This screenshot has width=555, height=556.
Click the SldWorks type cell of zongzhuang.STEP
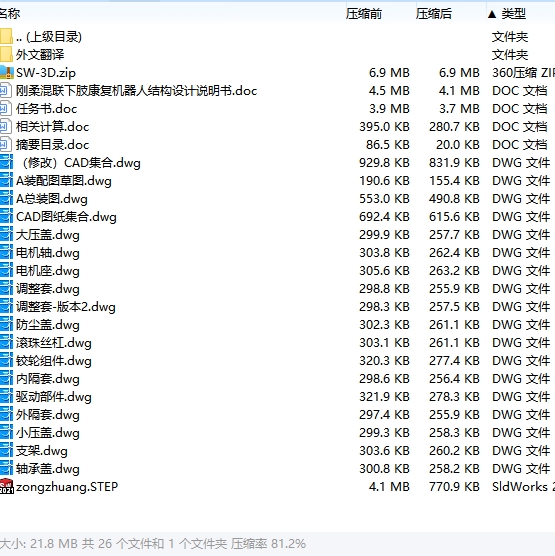[x=523, y=487]
